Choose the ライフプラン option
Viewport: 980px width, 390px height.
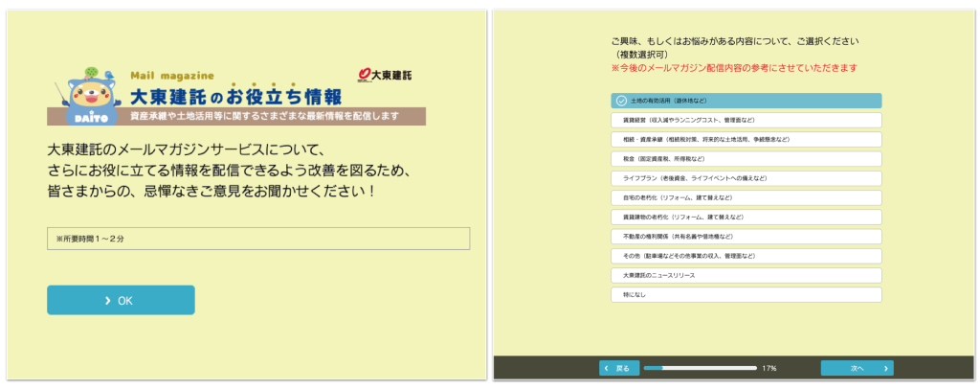pos(746,178)
